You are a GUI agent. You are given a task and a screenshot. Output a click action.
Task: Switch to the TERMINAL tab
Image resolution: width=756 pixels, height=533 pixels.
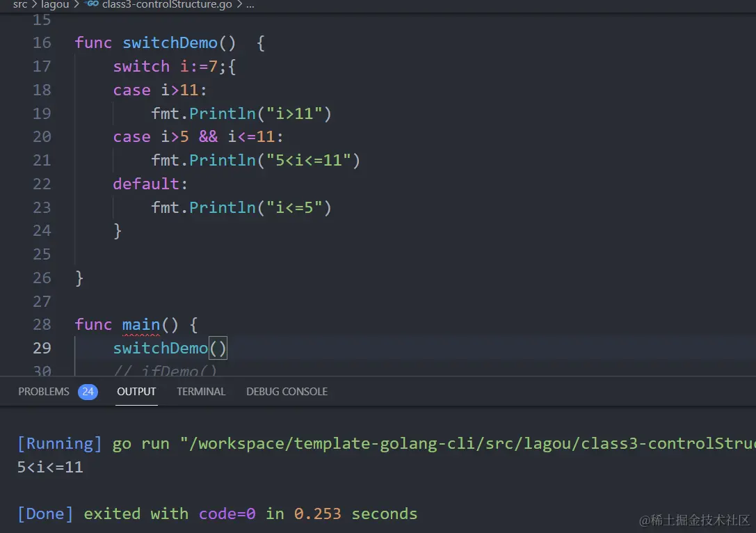(201, 392)
